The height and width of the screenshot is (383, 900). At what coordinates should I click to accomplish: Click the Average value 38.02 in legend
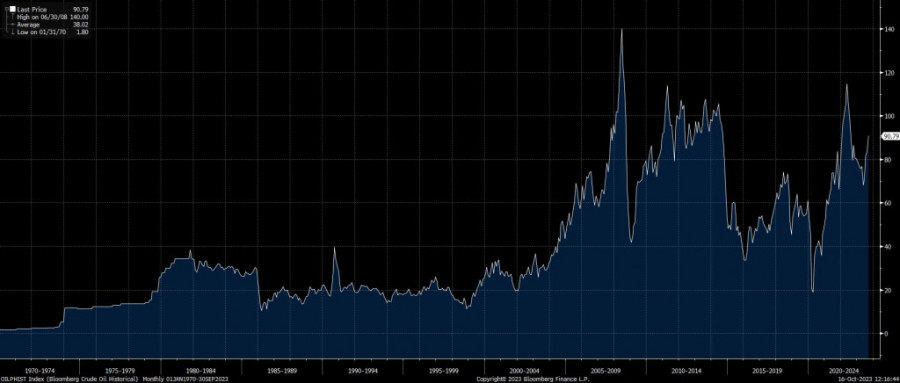(80, 24)
